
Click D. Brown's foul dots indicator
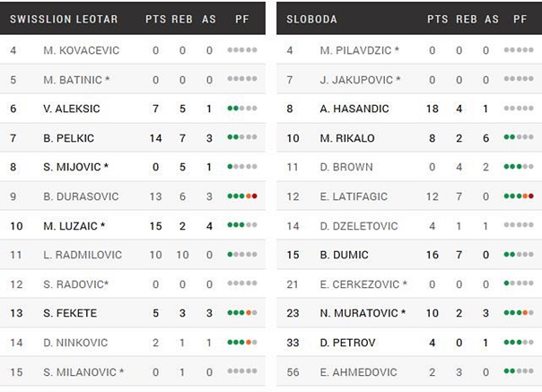pos(519,166)
